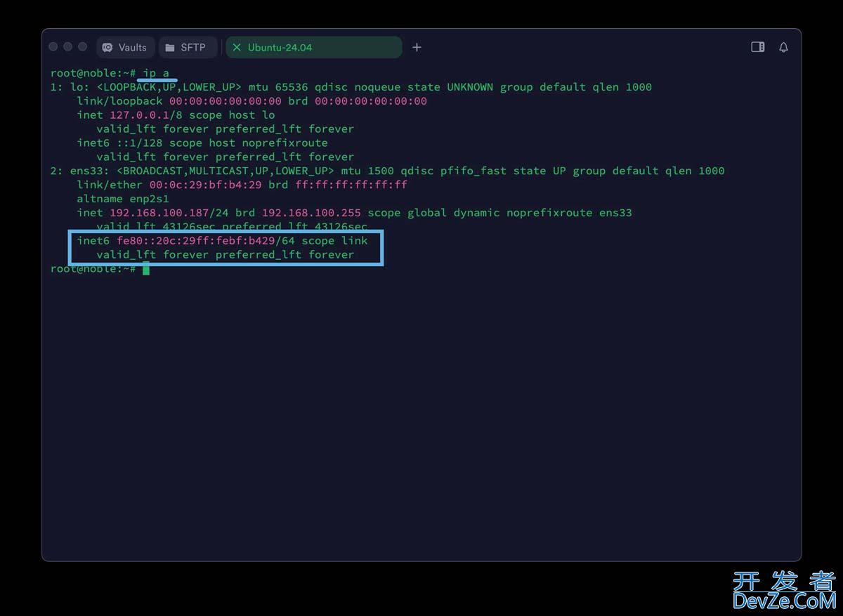Image resolution: width=843 pixels, height=616 pixels.
Task: Select the Ubuntu-24.04 session tab
Action: click(x=313, y=47)
